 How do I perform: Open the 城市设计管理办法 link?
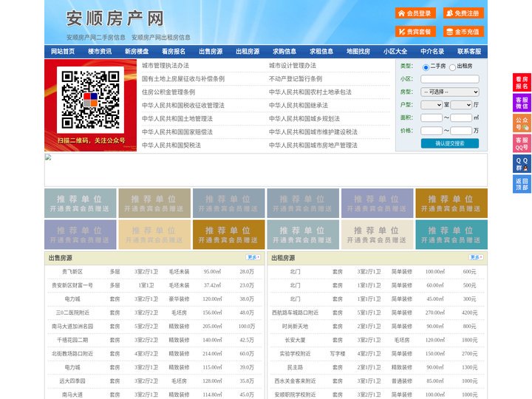[x=293, y=66]
